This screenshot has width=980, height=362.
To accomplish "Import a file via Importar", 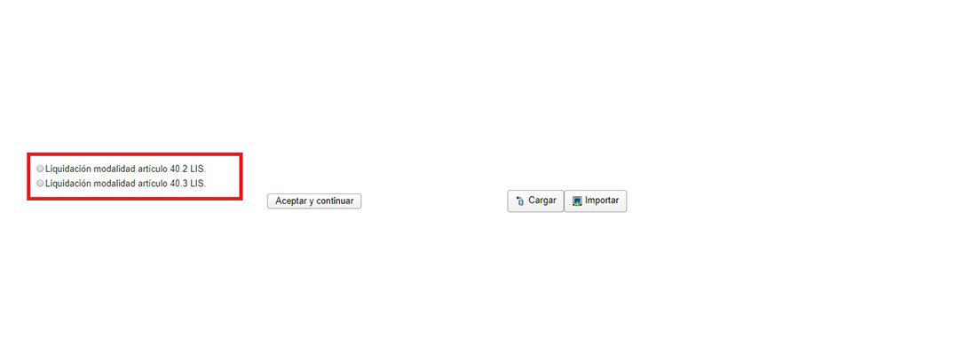I will (596, 201).
